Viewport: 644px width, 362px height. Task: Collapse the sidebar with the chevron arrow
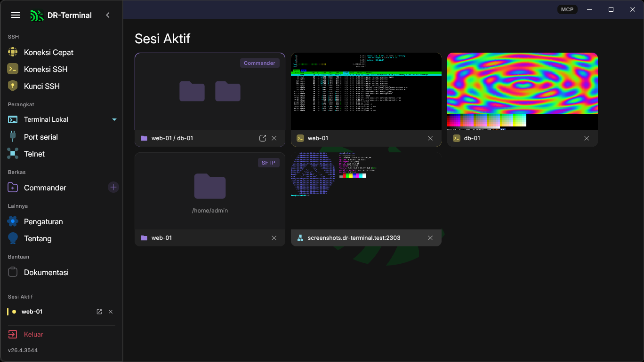tap(108, 15)
